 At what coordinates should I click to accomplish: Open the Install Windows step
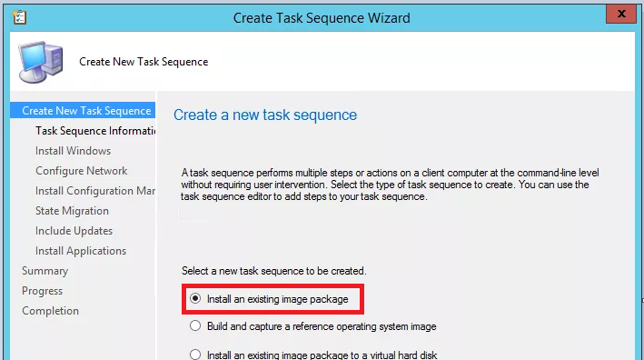coord(73,151)
